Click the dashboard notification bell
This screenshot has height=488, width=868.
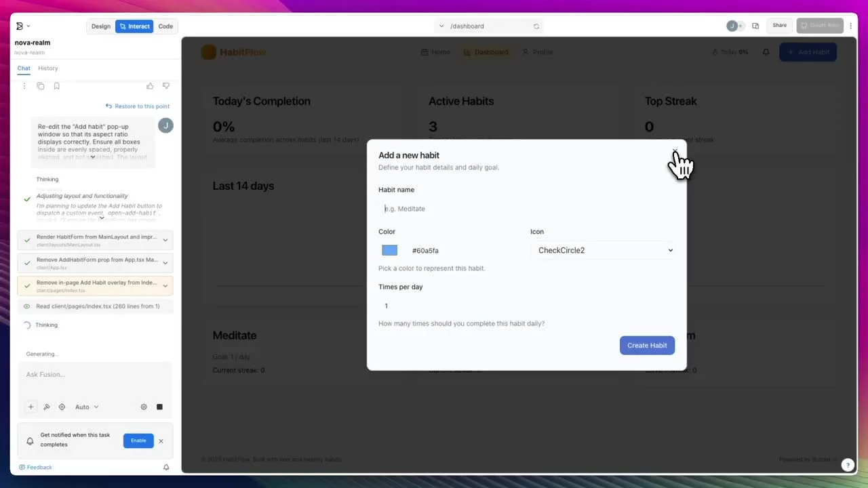[x=766, y=52]
